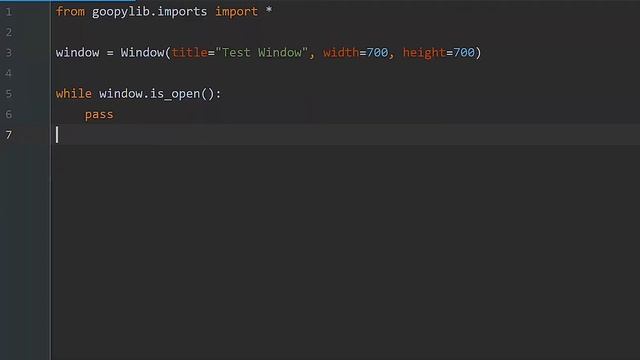Click the 'while' keyword
640x360 pixels.
(74, 93)
